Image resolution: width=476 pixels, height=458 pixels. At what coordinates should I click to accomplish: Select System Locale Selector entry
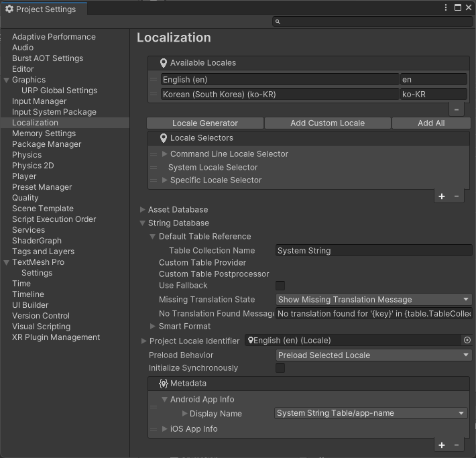click(213, 168)
